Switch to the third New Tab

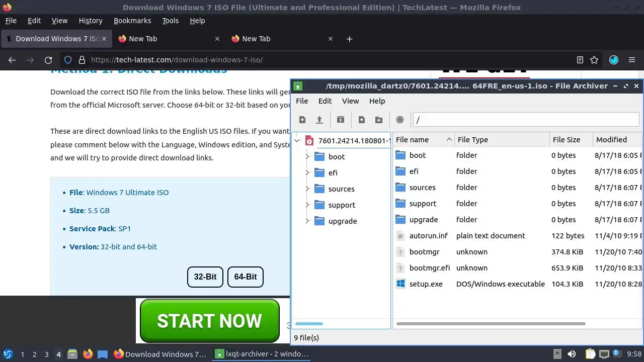pyautogui.click(x=282, y=39)
